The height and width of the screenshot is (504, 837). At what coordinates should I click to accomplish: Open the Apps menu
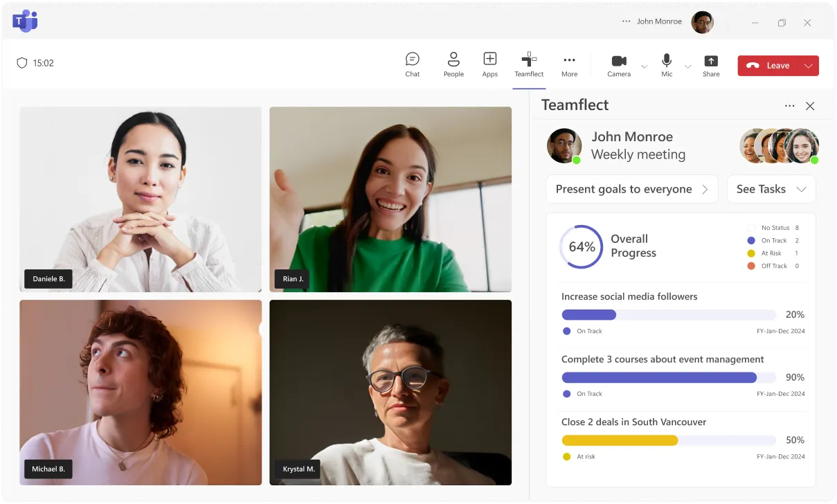490,64
